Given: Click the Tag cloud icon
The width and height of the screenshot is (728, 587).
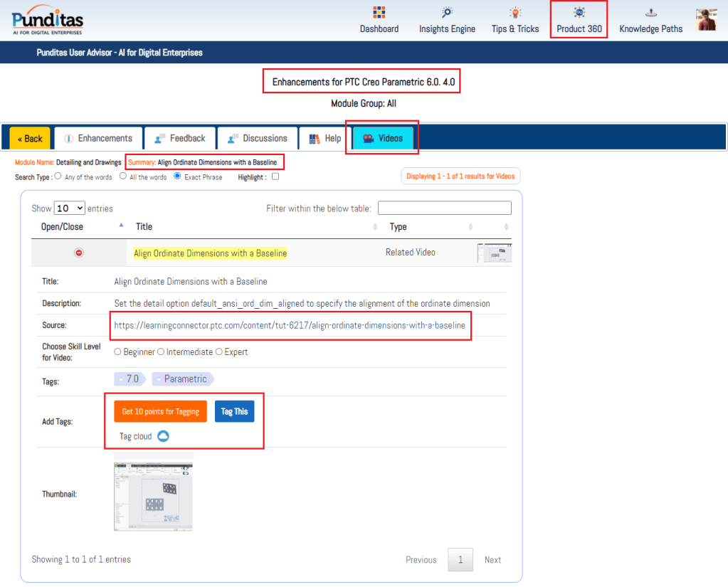Looking at the screenshot, I should tap(163, 436).
